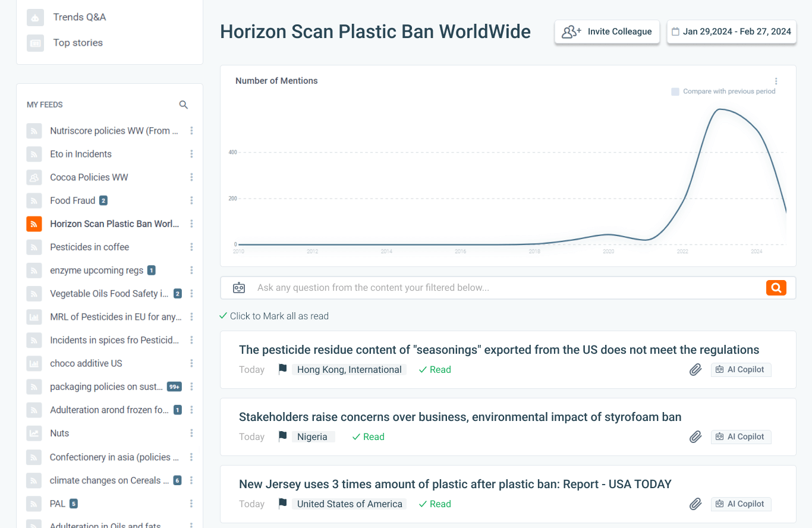This screenshot has width=812, height=528.
Task: Open the Trends Q&A section
Action: [x=78, y=17]
